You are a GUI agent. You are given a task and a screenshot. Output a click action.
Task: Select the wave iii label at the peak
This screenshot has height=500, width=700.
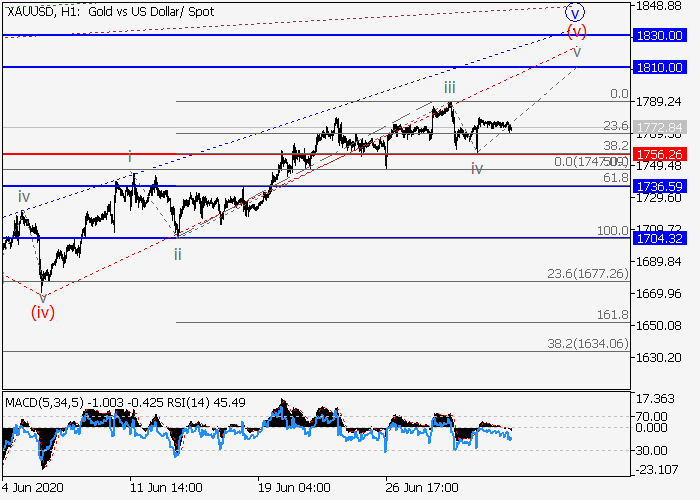point(450,88)
